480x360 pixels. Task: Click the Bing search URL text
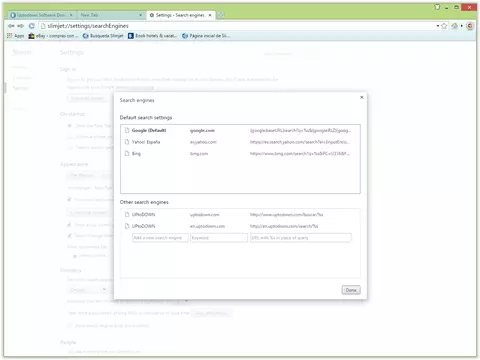[300, 154]
